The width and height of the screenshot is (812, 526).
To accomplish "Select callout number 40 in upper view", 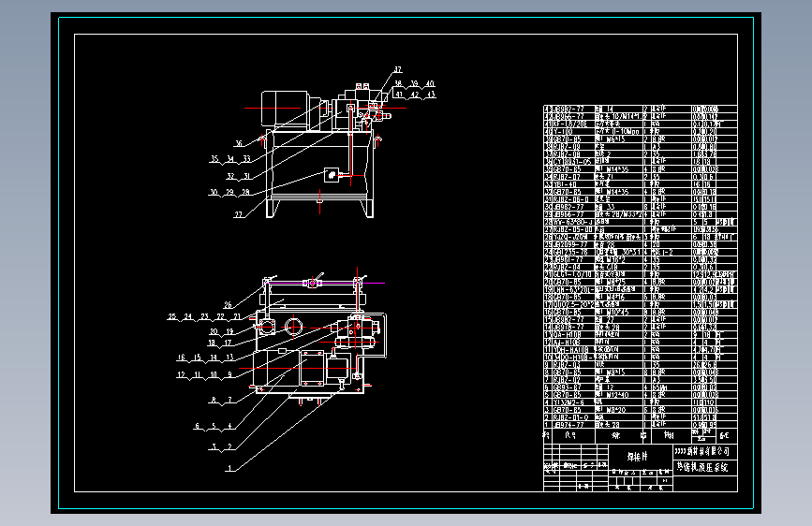I will 430,83.
